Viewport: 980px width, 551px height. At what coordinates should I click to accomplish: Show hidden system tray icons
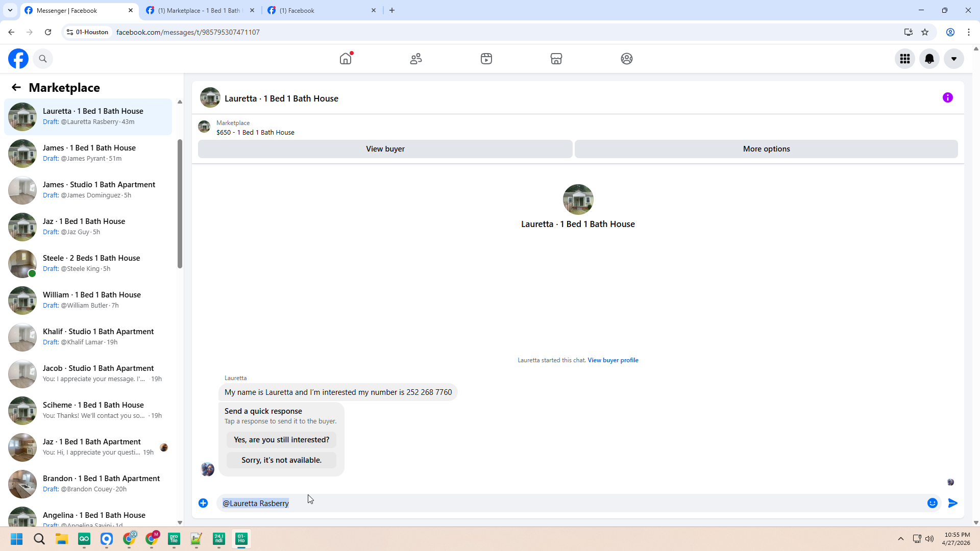click(900, 539)
